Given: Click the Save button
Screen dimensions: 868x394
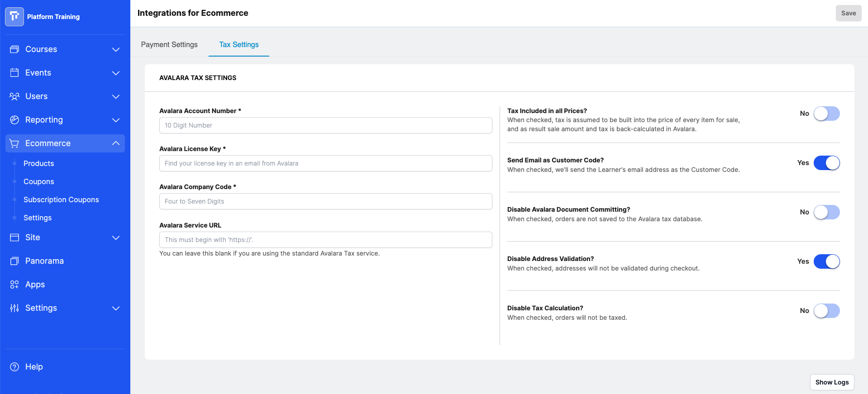Looking at the screenshot, I should [x=849, y=13].
